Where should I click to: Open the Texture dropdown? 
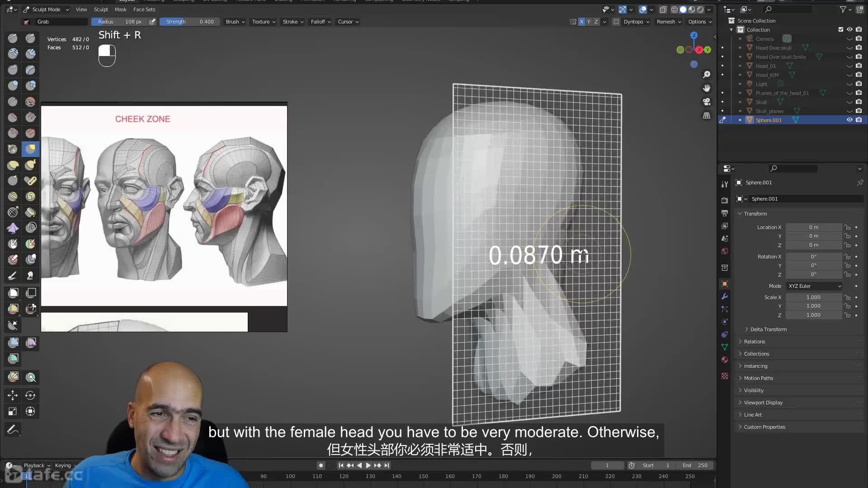click(x=264, y=22)
